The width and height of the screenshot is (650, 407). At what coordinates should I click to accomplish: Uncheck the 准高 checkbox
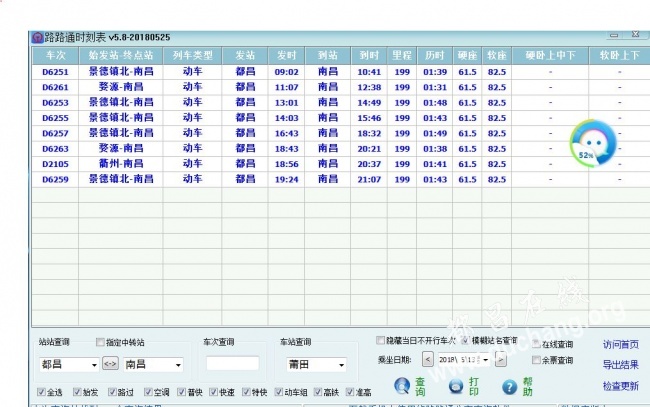click(x=350, y=392)
